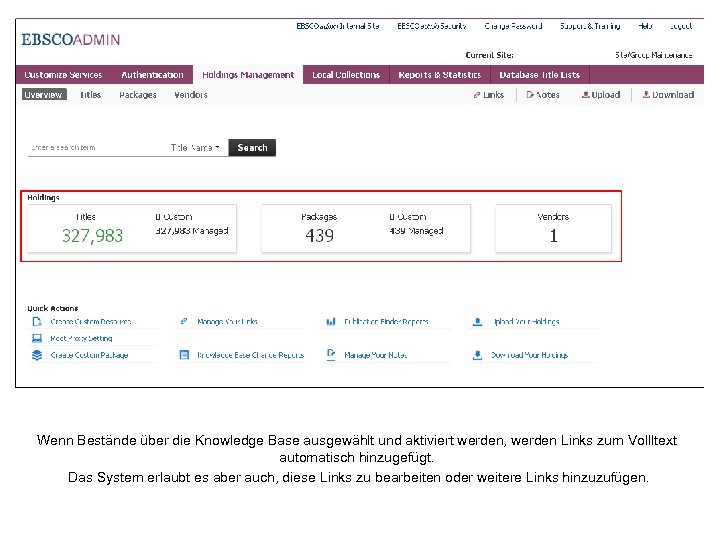
Task: Click the Upload Your Holdings icon
Action: click(x=478, y=321)
